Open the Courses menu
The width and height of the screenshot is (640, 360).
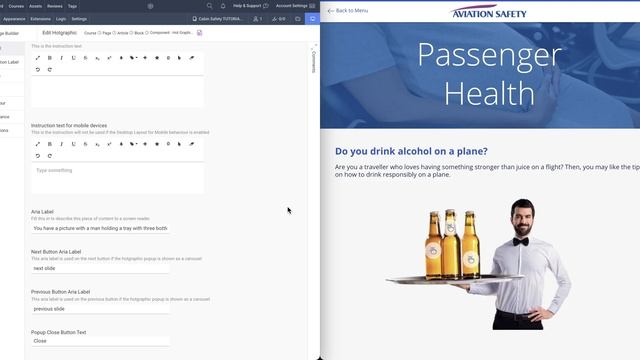pos(16,6)
